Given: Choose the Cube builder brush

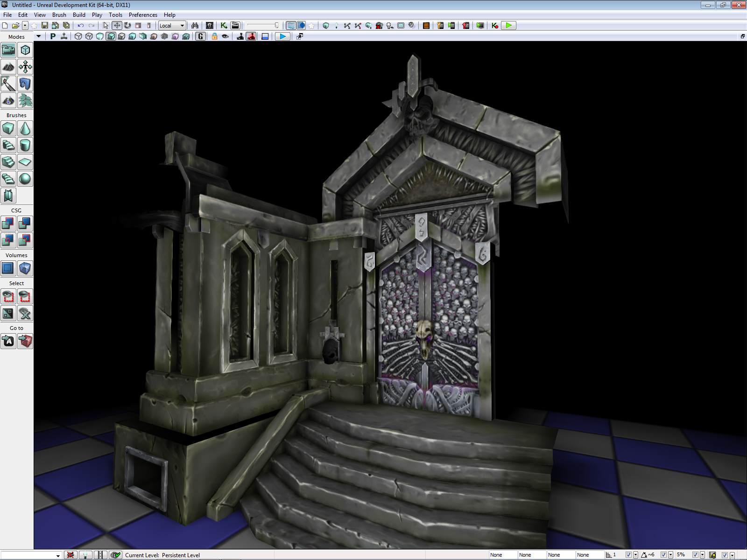Looking at the screenshot, I should tap(8, 128).
